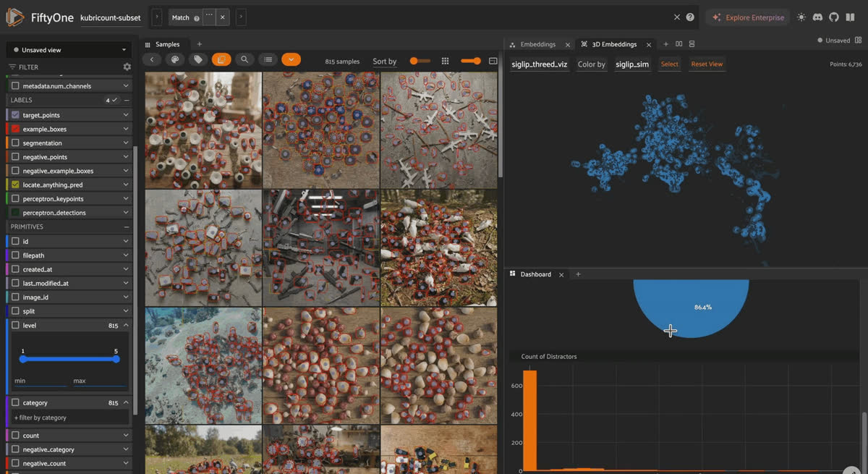
Task: Expand the filepath field chevron
Action: pos(126,255)
